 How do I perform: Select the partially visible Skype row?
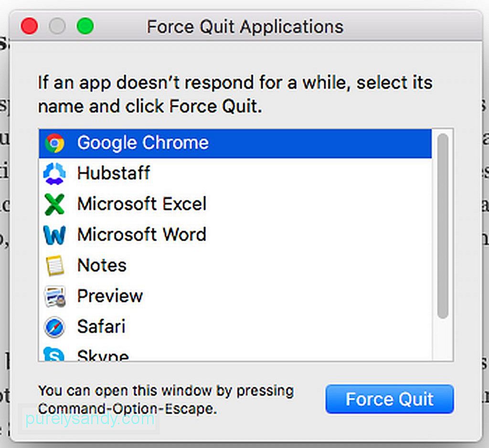click(x=235, y=352)
